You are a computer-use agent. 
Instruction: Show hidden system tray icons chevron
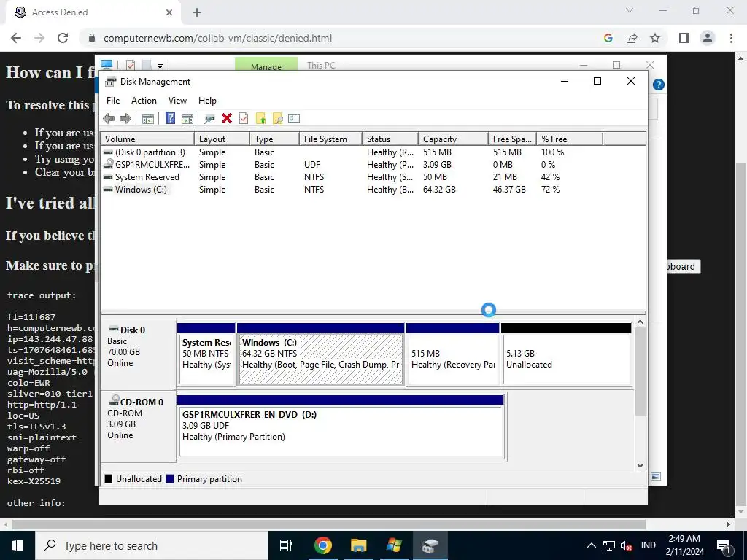click(x=591, y=545)
